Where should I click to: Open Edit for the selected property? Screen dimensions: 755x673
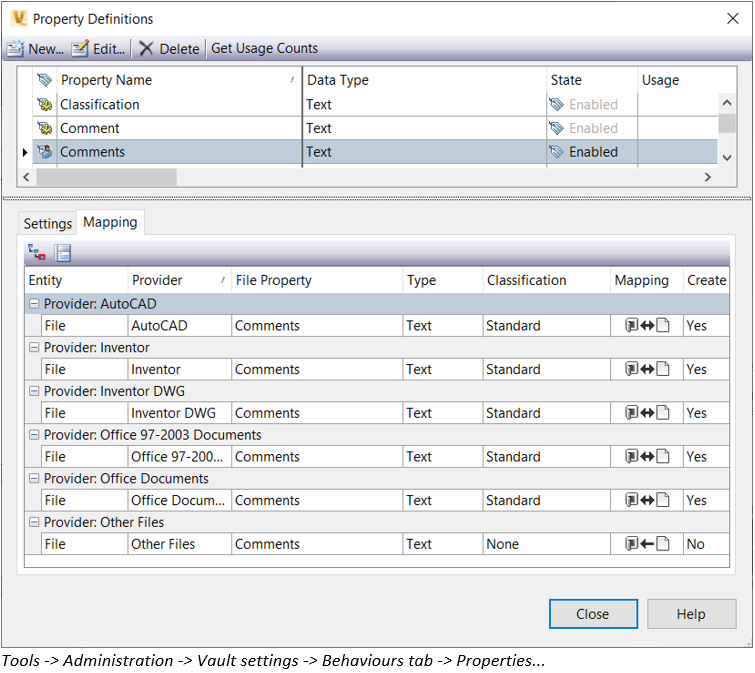(98, 49)
